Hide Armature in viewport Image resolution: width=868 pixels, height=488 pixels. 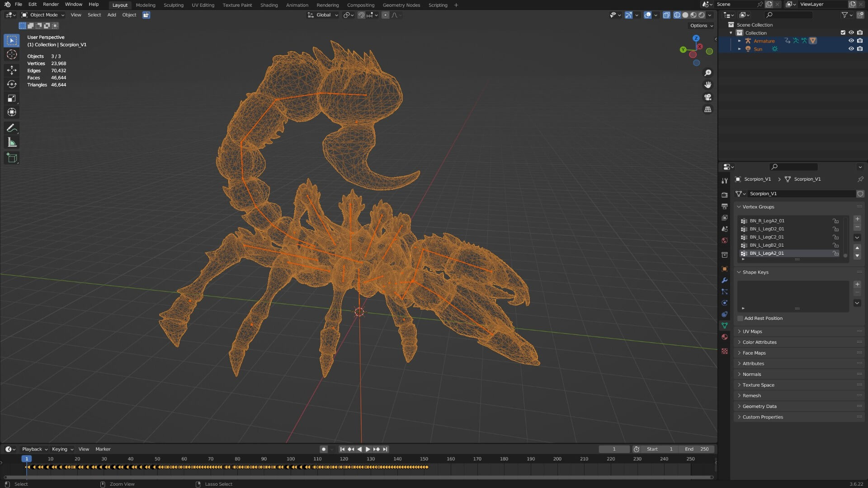[x=851, y=41]
